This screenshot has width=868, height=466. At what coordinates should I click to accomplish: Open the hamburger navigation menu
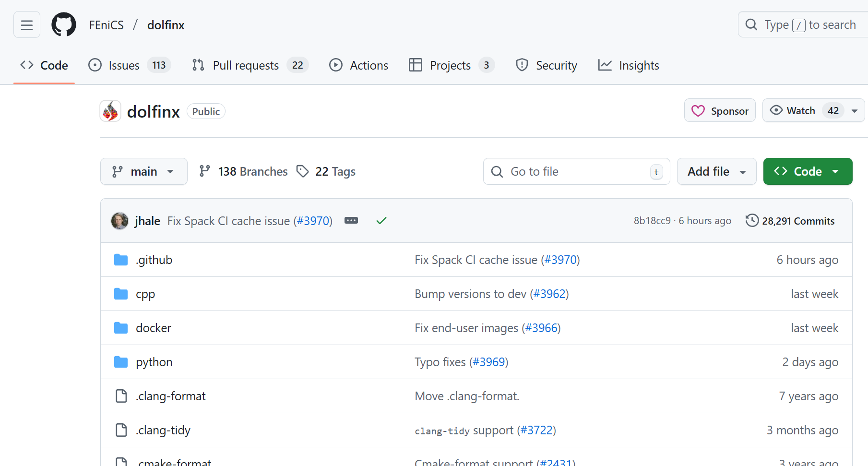[27, 24]
